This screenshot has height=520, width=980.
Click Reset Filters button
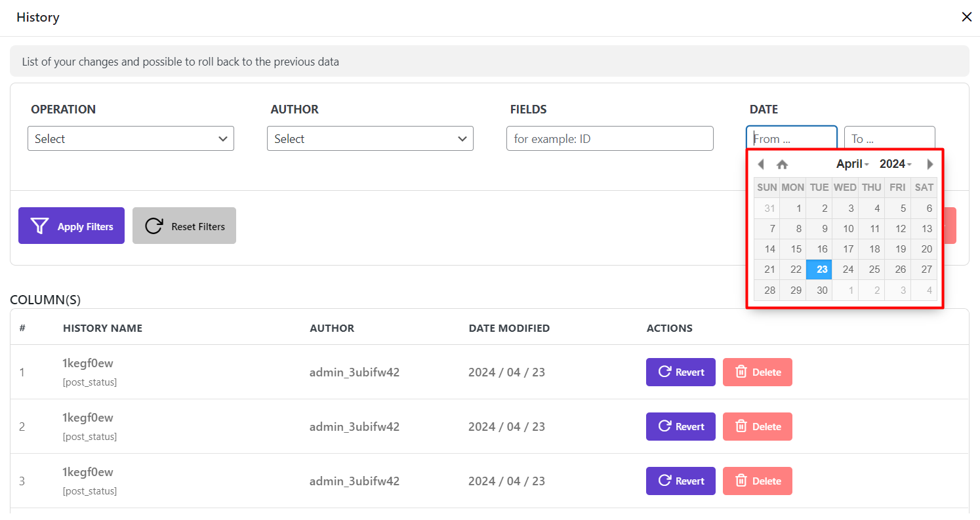[x=184, y=226]
